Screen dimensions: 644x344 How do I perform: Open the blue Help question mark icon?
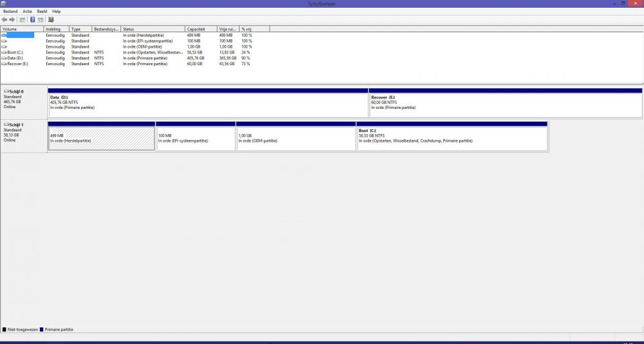click(x=32, y=20)
